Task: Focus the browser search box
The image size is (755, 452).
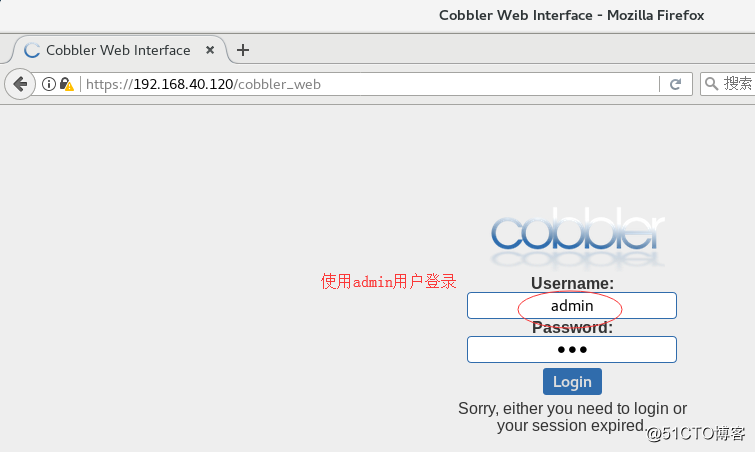Action: tap(728, 84)
